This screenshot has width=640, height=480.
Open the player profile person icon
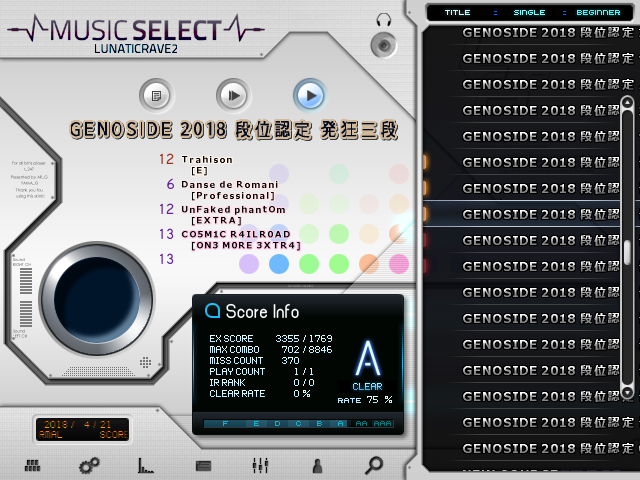pyautogui.click(x=317, y=466)
